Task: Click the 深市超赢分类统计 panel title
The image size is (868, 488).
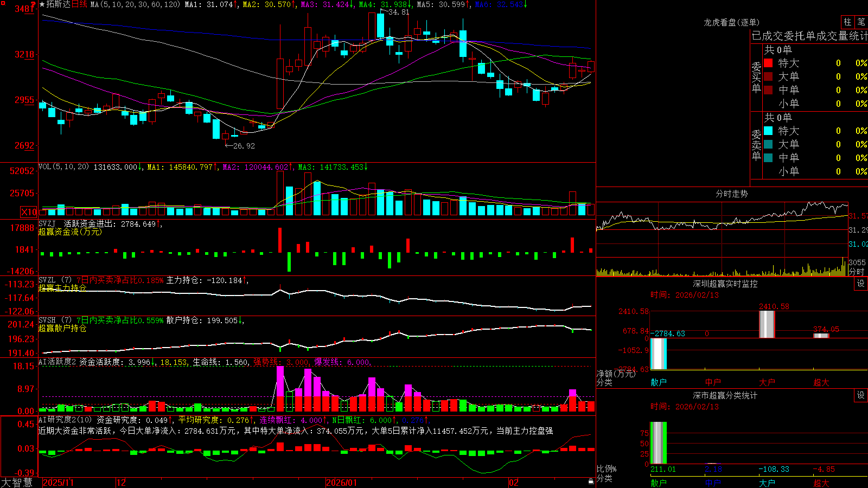Action: [725, 395]
